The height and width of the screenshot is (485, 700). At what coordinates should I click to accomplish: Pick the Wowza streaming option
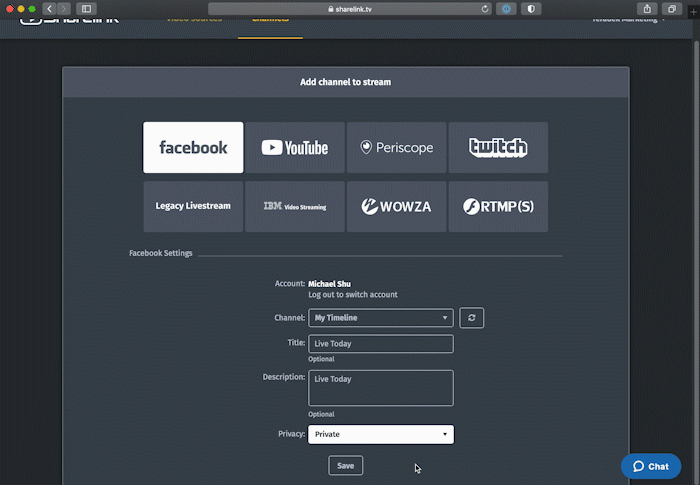tap(397, 206)
